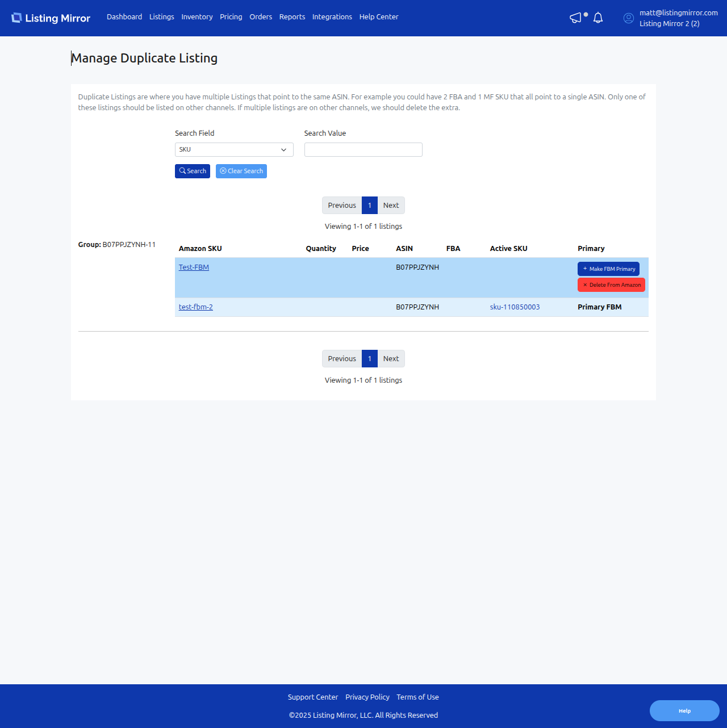Screen dimensions: 727x728
Task: Click the user profile avatar icon
Action: pos(628,18)
